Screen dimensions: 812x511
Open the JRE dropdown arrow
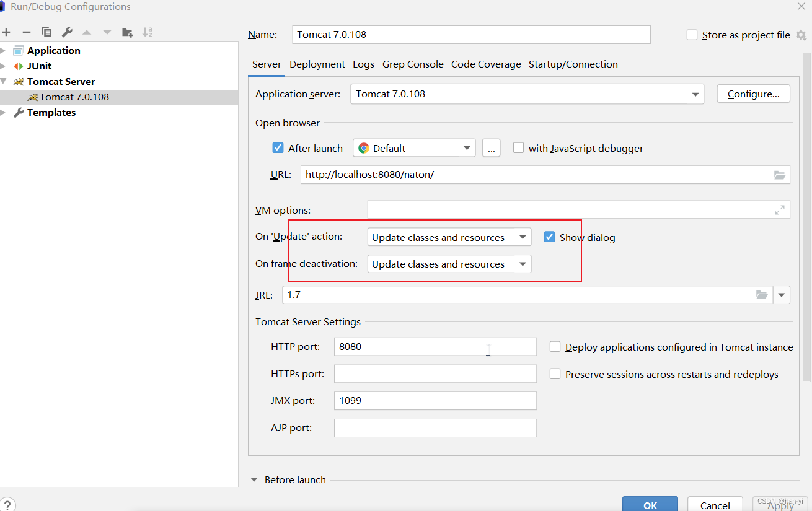[781, 295]
